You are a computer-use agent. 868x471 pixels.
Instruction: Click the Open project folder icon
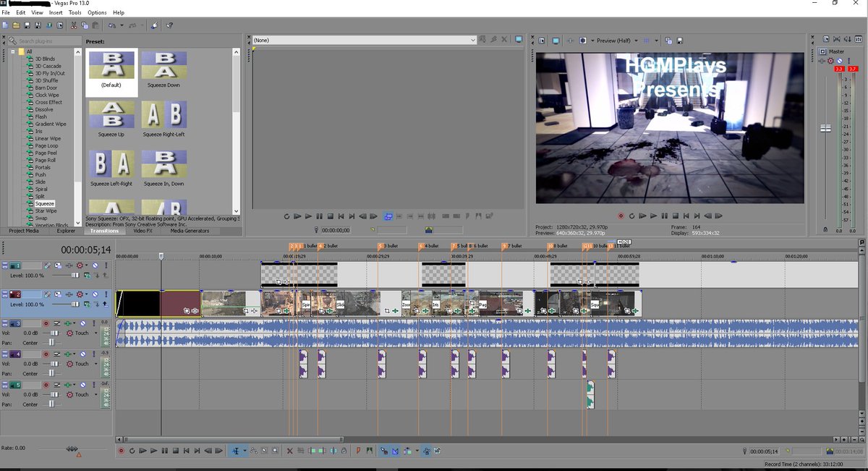point(16,25)
